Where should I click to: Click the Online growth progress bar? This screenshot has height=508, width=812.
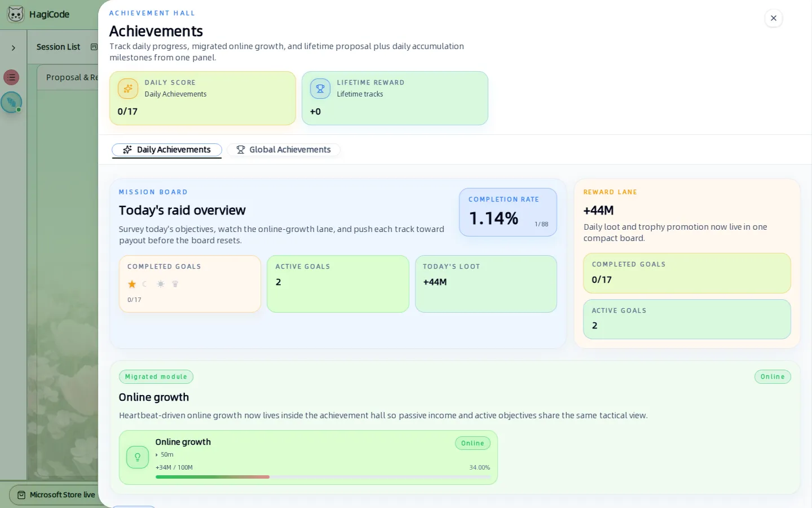pos(323,477)
